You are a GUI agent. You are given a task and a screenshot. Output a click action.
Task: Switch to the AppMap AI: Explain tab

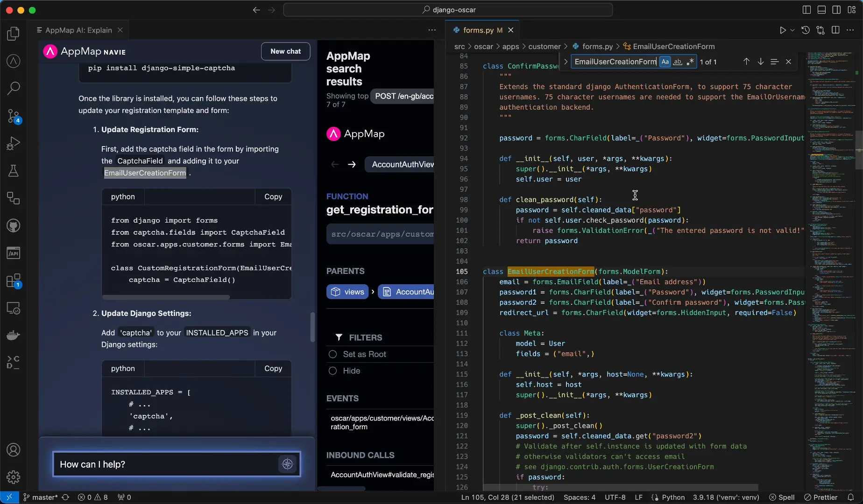(78, 30)
